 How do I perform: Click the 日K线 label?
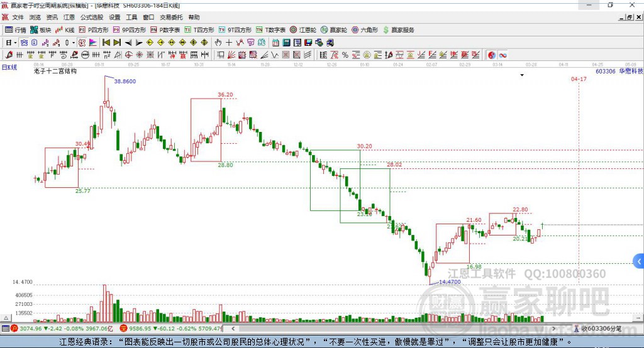[9, 67]
